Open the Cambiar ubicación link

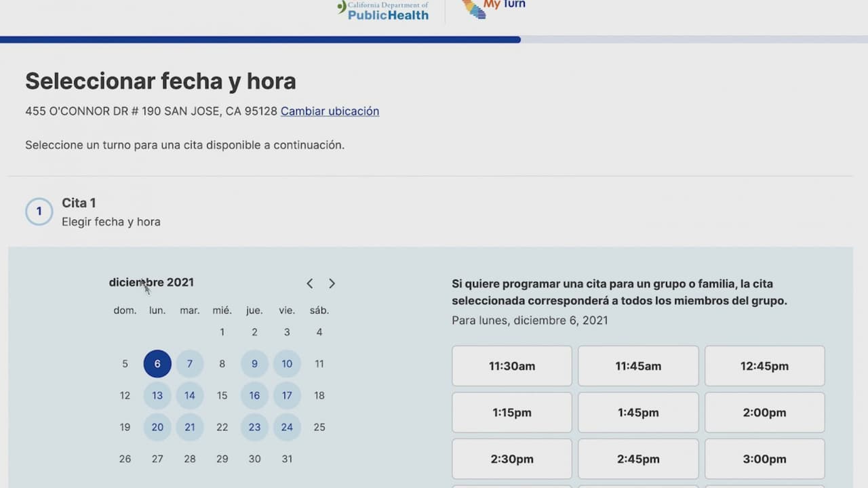(x=330, y=111)
